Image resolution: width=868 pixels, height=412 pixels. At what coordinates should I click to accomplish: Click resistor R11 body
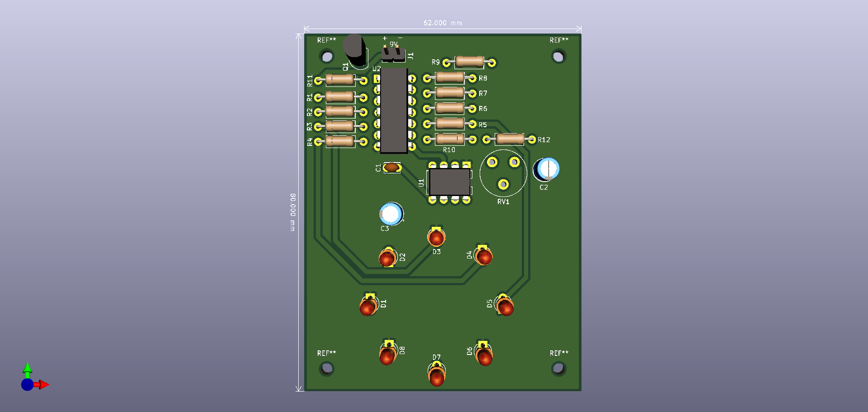[x=340, y=80]
